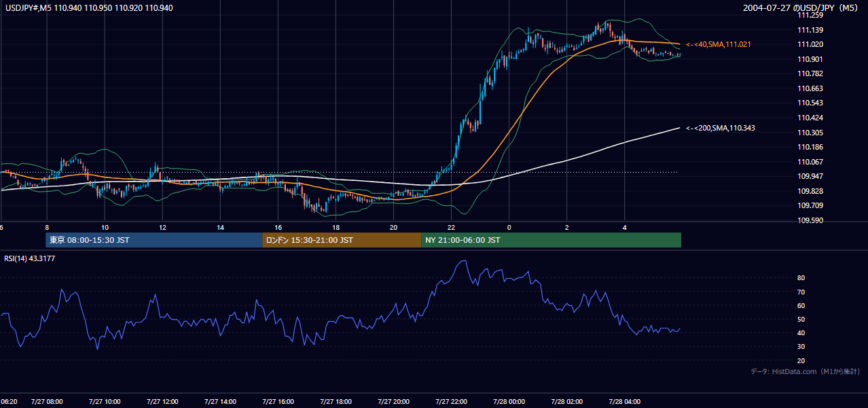The image size is (868, 408).
Task: Click the 7/28 00:00 time axis label
Action: tap(509, 402)
